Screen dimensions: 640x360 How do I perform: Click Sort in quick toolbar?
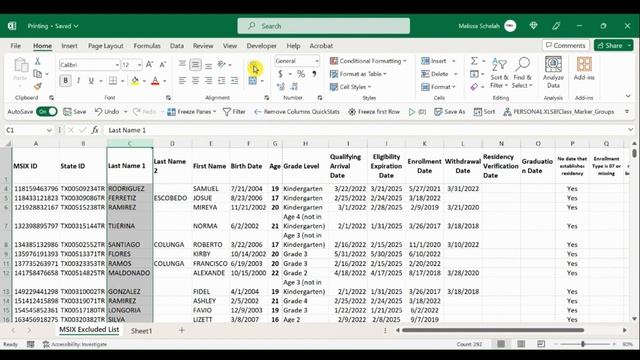(484, 111)
